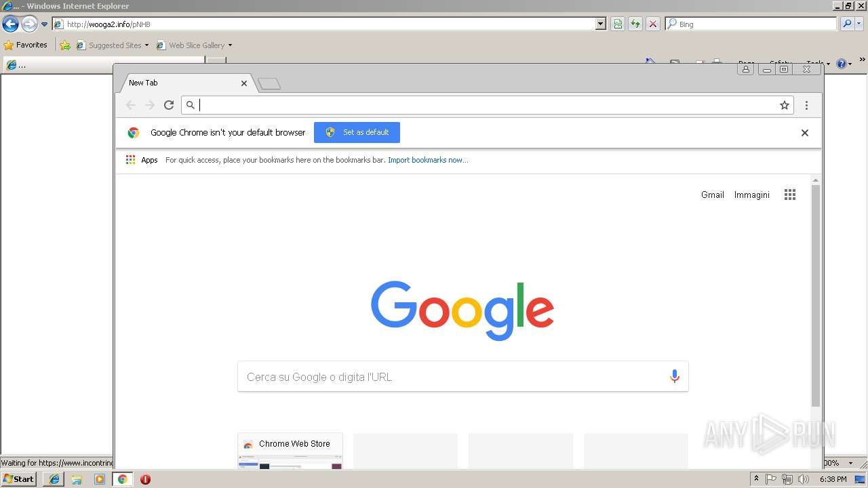Open Apps from the bookmarks bar
The image size is (868, 488).
tap(142, 160)
